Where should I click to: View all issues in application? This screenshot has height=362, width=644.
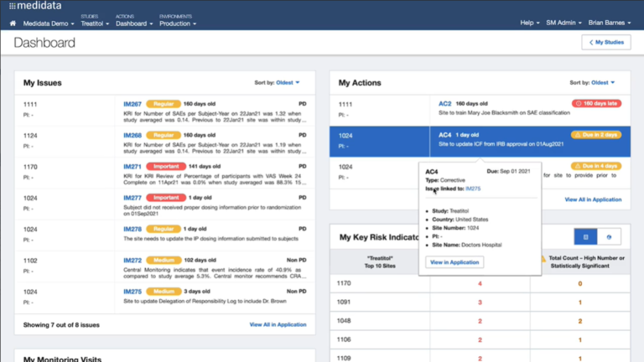click(x=278, y=324)
